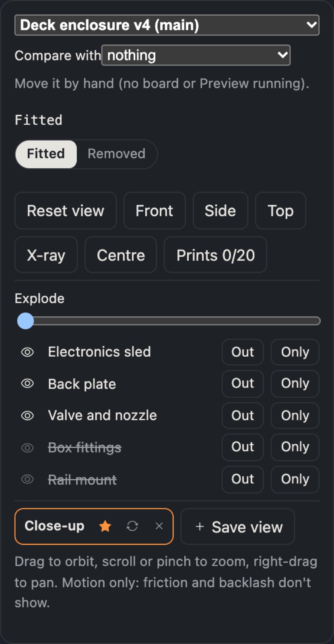The height and width of the screenshot is (644, 334).
Task: Toggle Valve and nozzle eye icon
Action: coord(27,415)
